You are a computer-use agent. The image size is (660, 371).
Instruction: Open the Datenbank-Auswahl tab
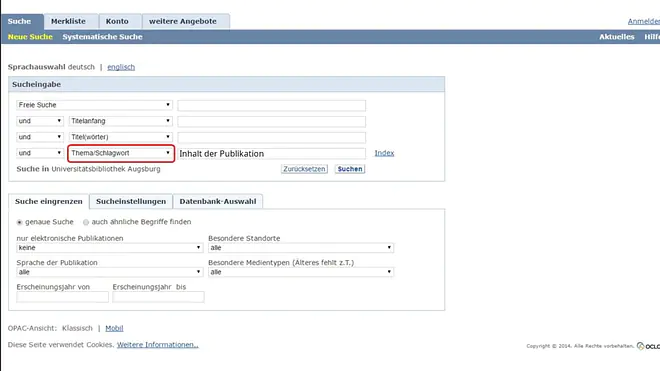pyautogui.click(x=218, y=201)
